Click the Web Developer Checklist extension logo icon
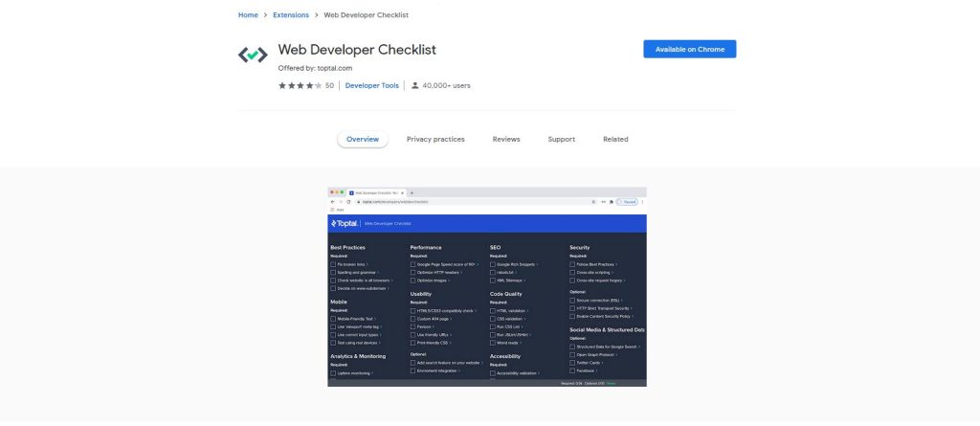 click(x=253, y=56)
